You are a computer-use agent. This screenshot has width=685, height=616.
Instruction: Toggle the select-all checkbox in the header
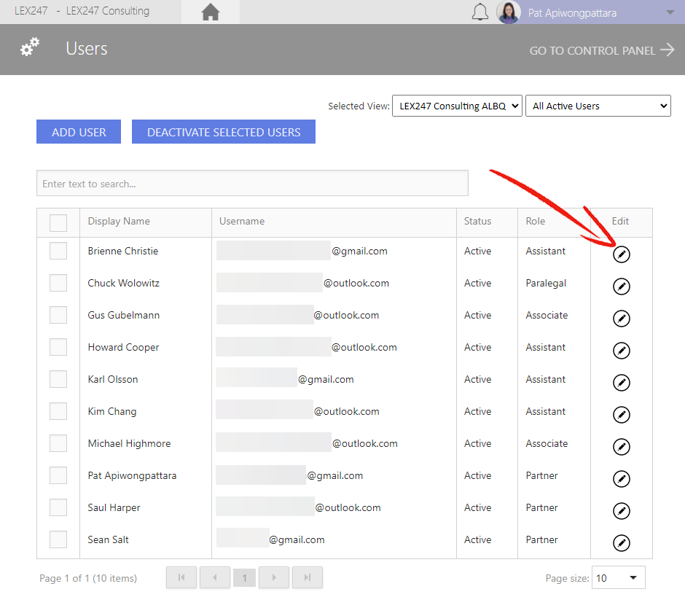58,223
